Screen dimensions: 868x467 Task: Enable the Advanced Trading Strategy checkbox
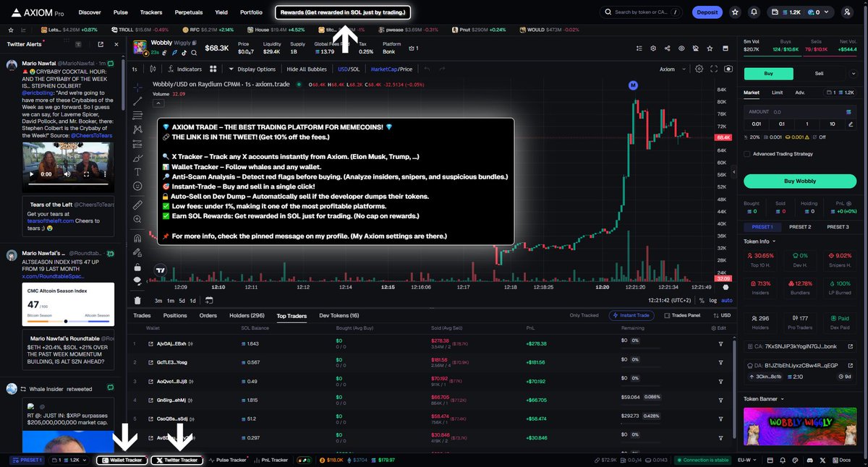coord(747,153)
